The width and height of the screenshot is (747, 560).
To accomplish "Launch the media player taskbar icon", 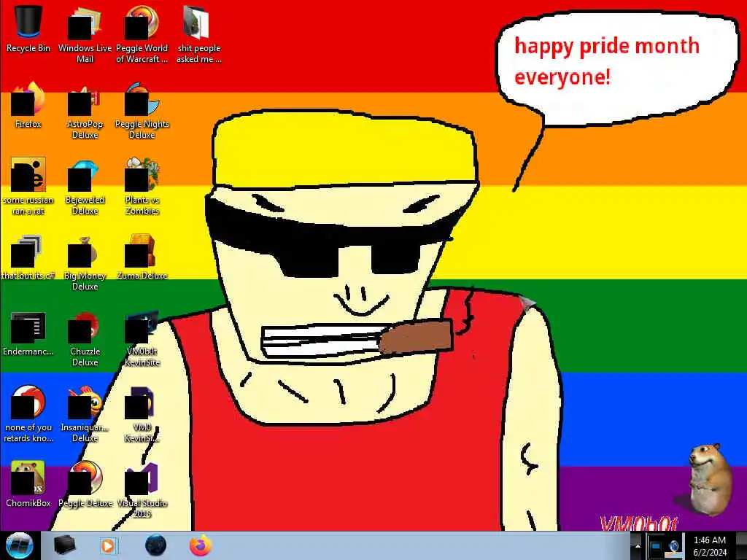I will pos(108,545).
